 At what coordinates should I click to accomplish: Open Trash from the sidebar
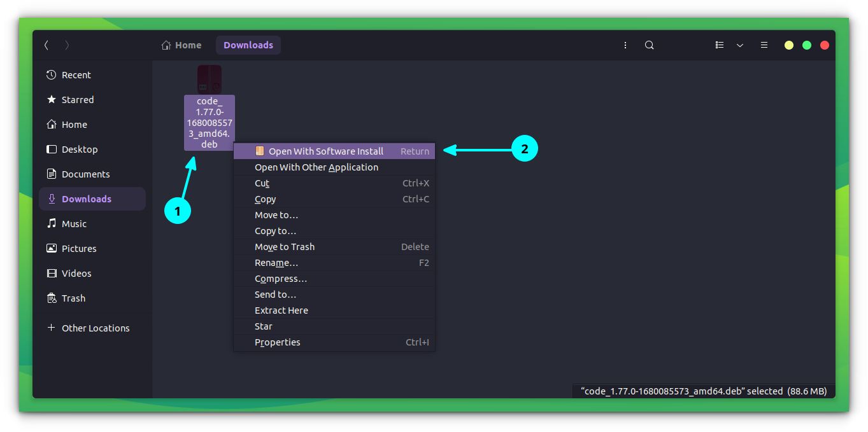pos(72,298)
